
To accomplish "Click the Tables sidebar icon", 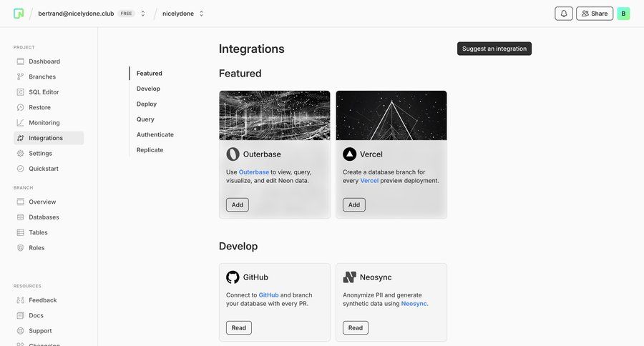I will [20, 232].
